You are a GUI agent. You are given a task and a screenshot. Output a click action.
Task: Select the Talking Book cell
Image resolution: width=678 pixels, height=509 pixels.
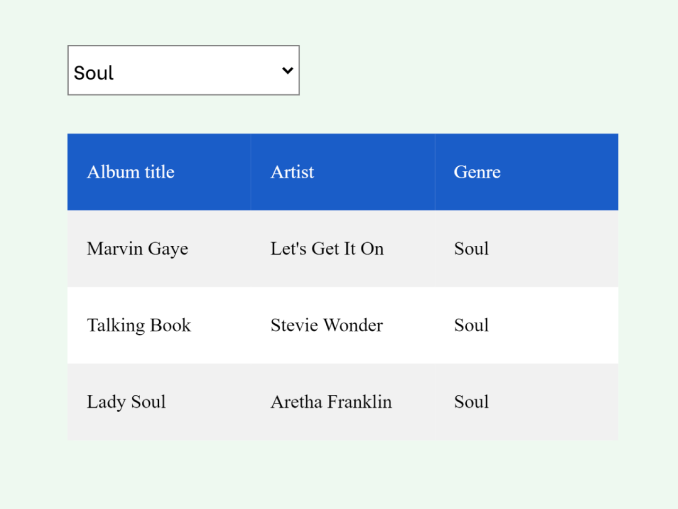pyautogui.click(x=139, y=325)
